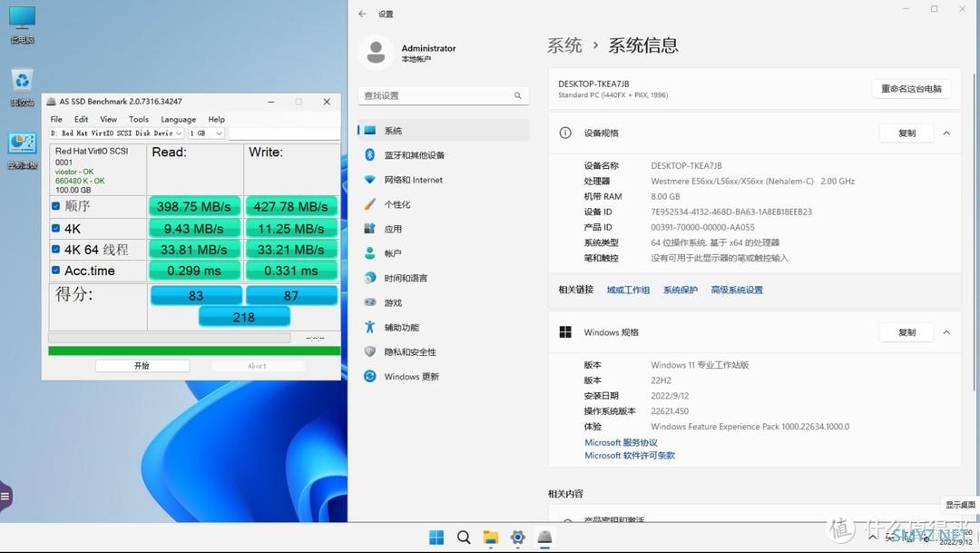Open the File menu in AS SSD
This screenshot has width=980, height=553.
point(56,119)
